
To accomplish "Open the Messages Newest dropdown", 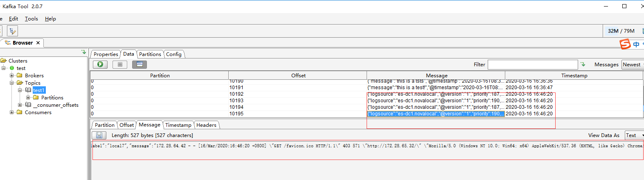I will (x=633, y=65).
